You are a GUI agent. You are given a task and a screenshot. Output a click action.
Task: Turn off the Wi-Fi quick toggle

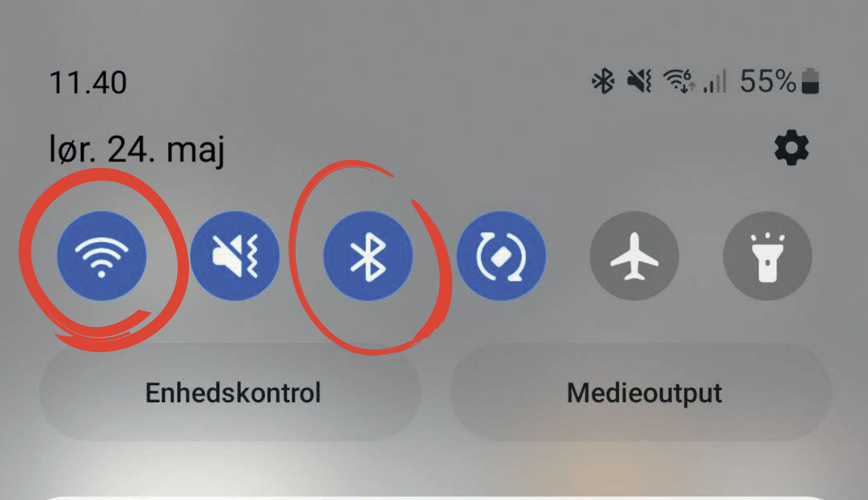(101, 256)
